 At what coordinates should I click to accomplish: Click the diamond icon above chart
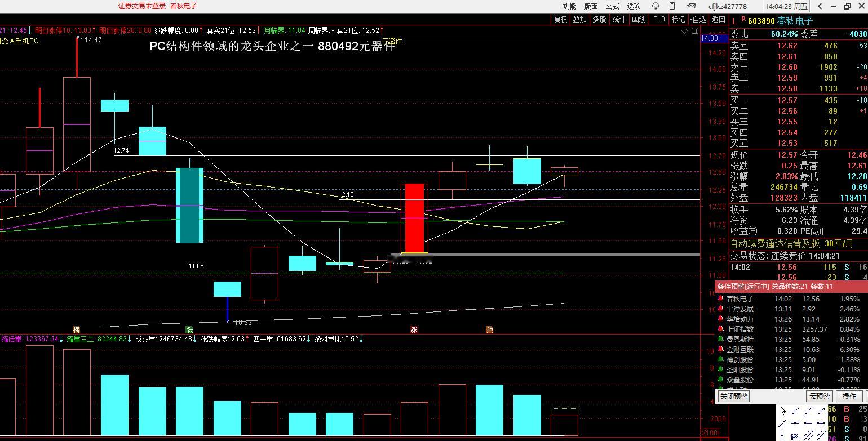click(685, 30)
